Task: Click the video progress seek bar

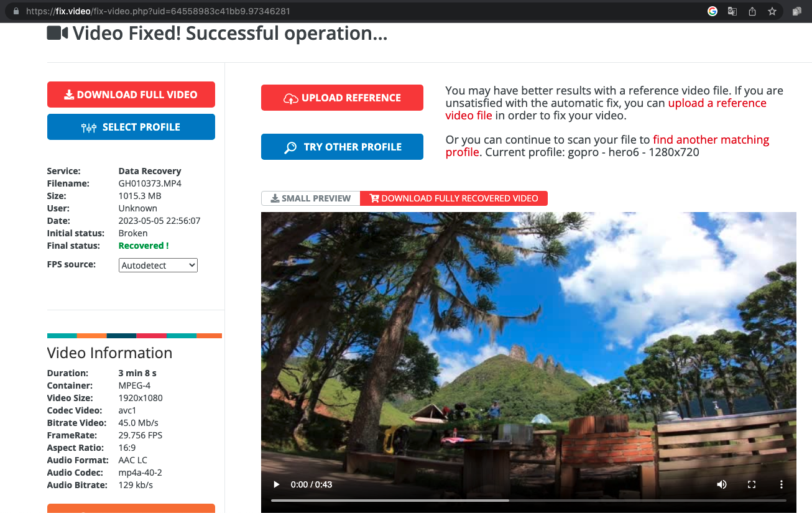Action: [x=528, y=500]
